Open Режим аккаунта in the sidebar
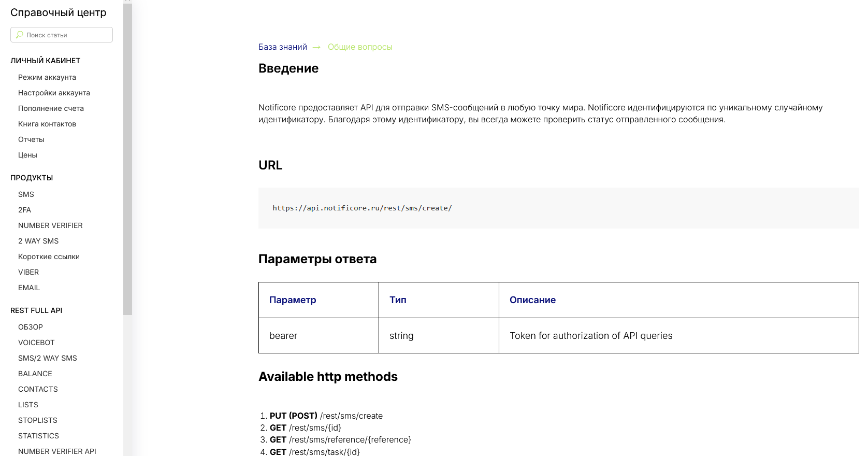The image size is (868, 456). pos(47,77)
